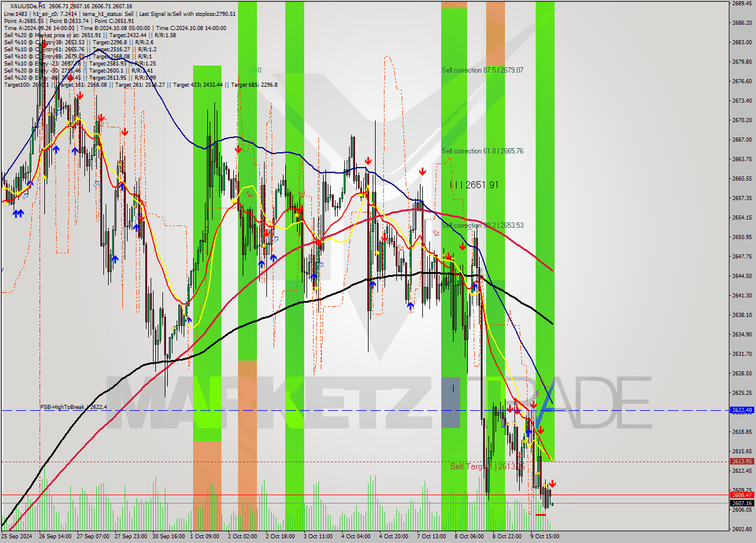Click the 'Entry -88' Target:2613.95 line
756x543 pixels.
tap(80, 77)
